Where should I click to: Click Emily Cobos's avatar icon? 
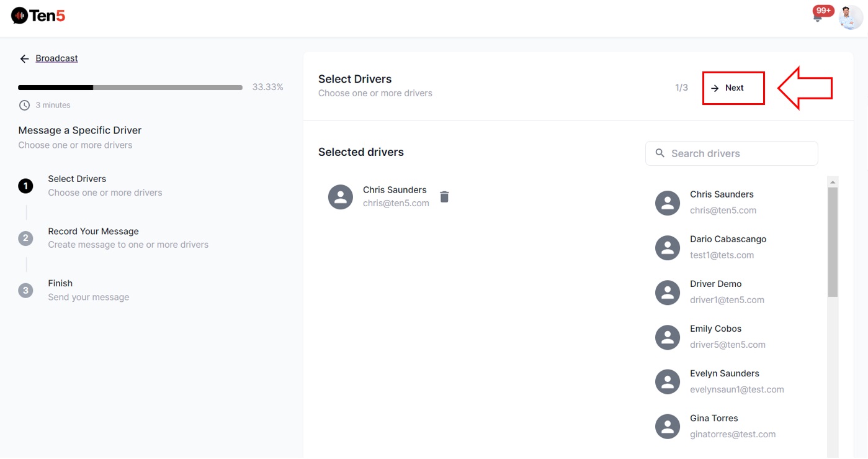[668, 337]
